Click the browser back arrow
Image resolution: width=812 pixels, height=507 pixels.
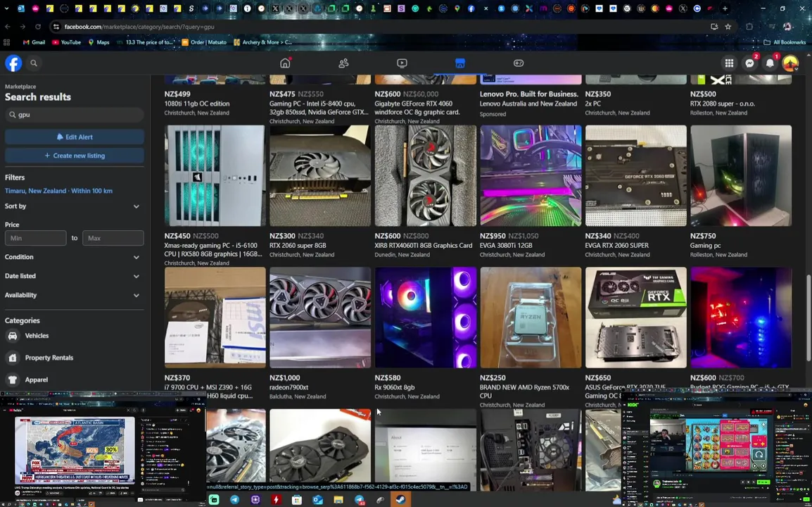pos(8,27)
